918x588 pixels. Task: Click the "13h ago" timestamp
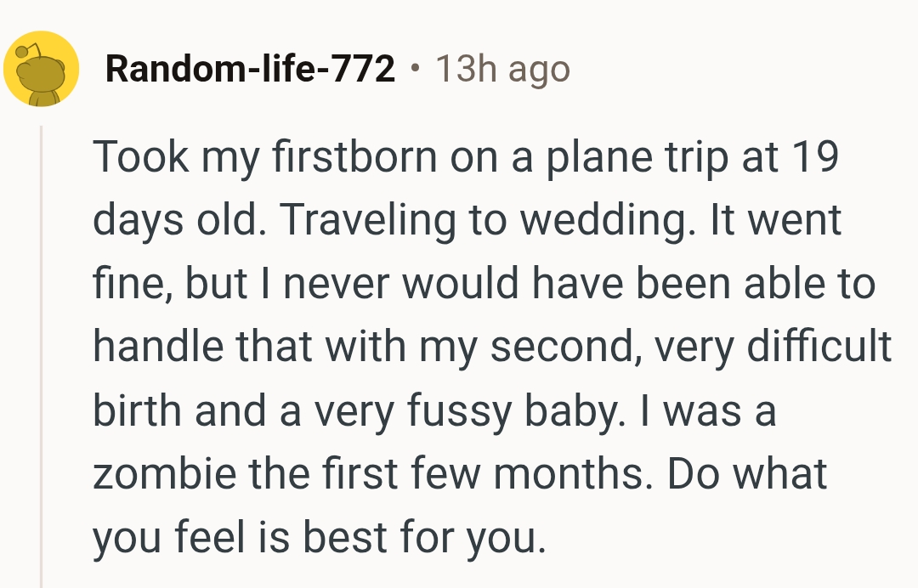point(501,69)
